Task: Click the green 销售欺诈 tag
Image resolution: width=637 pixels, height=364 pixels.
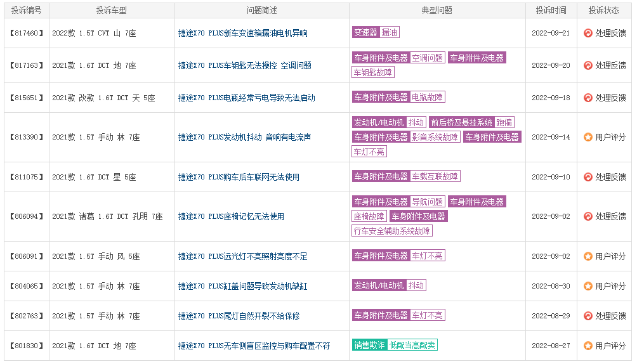Action: coord(369,346)
